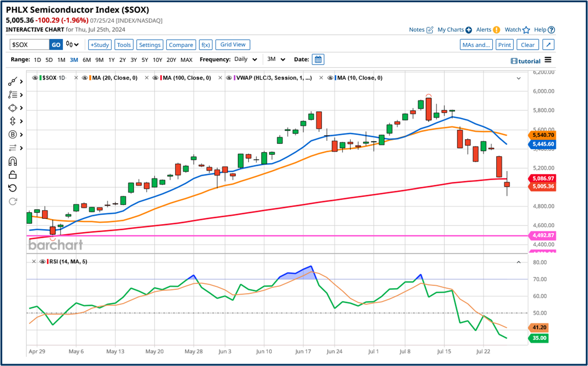The image size is (588, 366).
Task: Toggle visibility of the RSI (14, MA, 5) study
Action: coord(42,261)
